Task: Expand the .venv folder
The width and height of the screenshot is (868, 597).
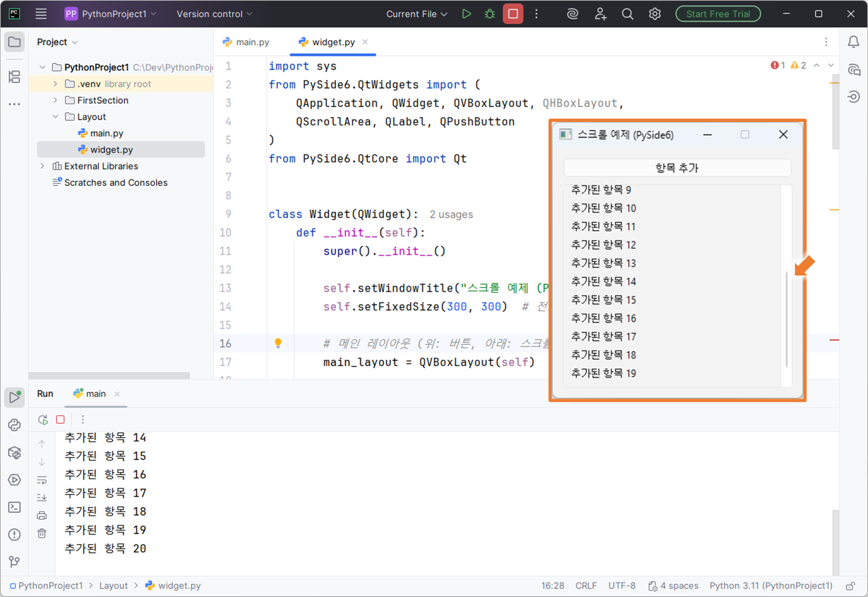Action: (56, 84)
